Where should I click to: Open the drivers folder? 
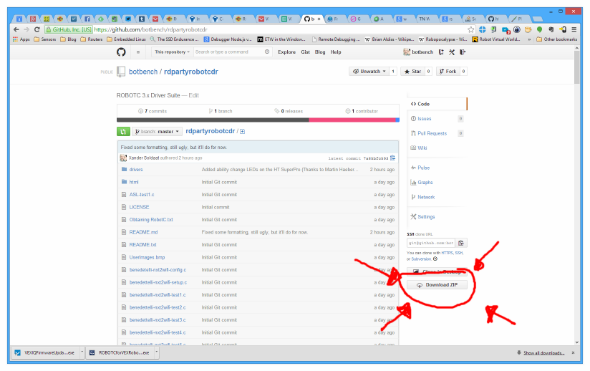click(136, 169)
